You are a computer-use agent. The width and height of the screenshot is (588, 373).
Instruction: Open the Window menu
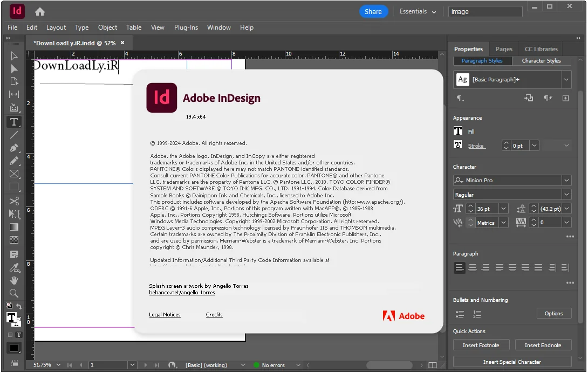pos(218,27)
